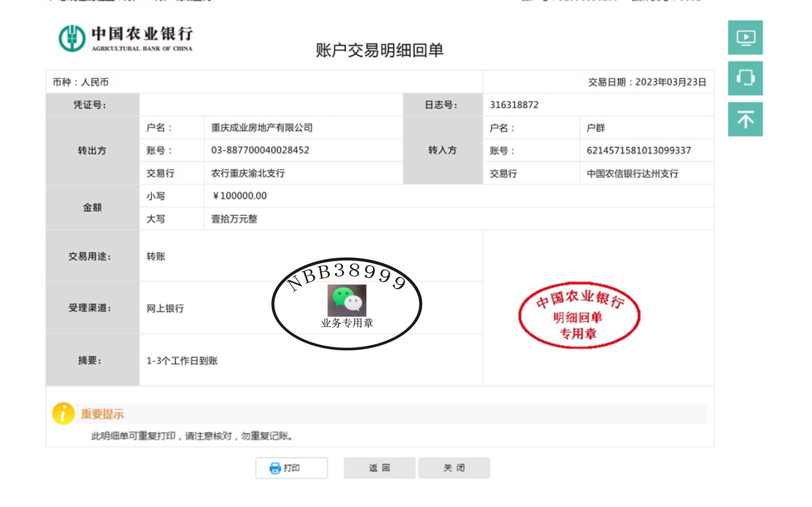
Task: Open the video demo icon in sidebar
Action: 745,38
